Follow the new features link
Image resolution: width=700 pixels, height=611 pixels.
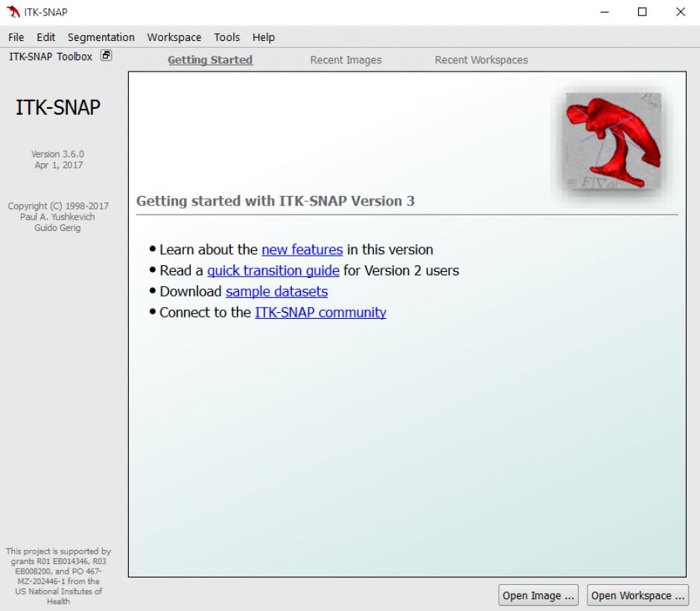(x=302, y=249)
